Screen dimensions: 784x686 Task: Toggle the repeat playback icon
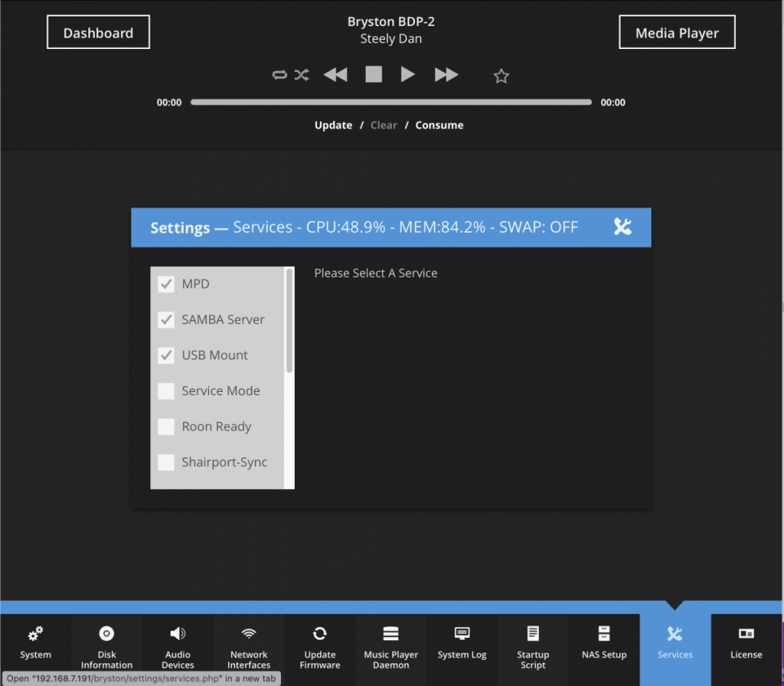tap(279, 75)
